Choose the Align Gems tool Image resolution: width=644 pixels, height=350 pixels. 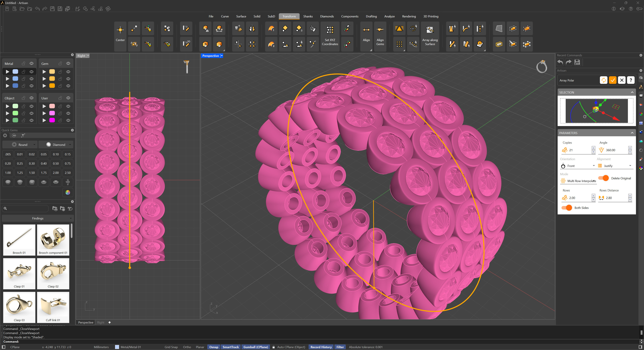tap(380, 36)
